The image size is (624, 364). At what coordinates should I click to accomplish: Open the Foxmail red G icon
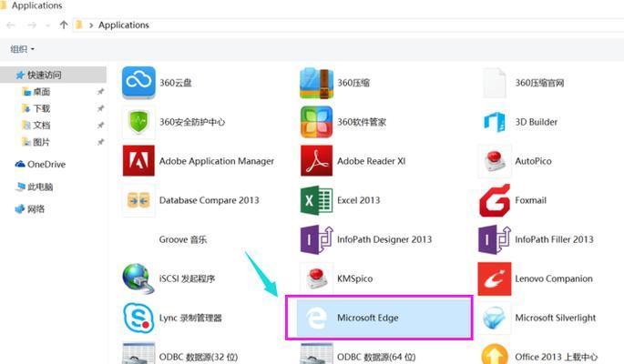[495, 200]
